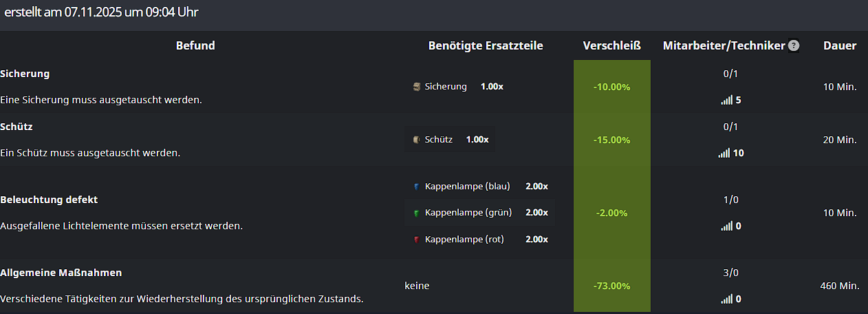Click the green -10.00% wear cell
Image resolution: width=868 pixels, height=314 pixels.
pos(611,87)
